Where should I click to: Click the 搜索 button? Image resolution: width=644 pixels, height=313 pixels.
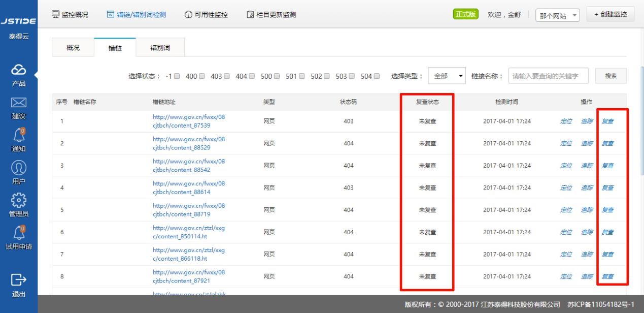(x=611, y=76)
